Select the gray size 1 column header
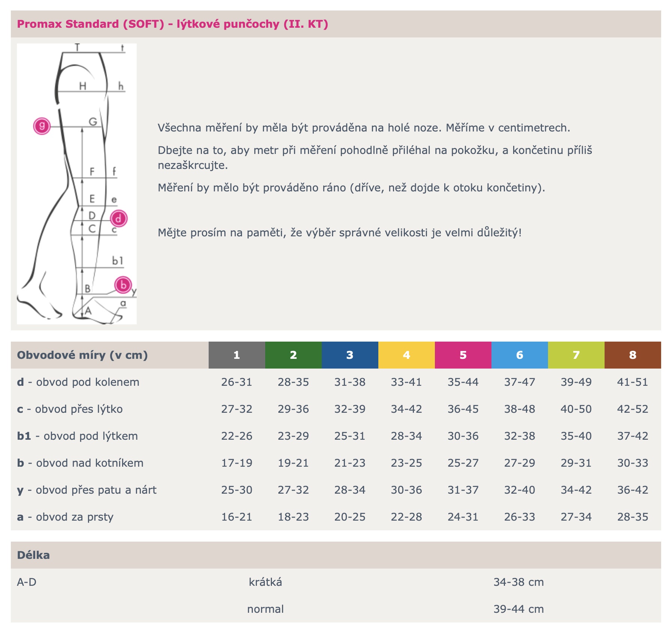Image resolution: width=672 pixels, height=633 pixels. point(237,355)
